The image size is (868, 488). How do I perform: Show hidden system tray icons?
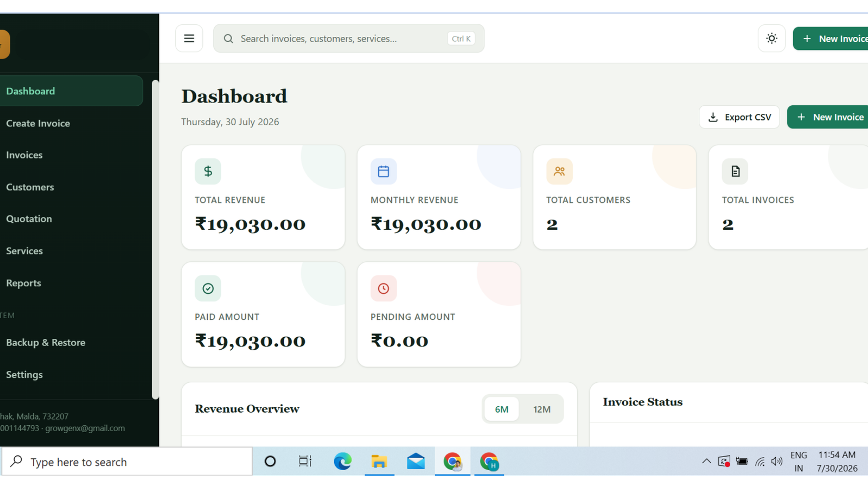pos(706,461)
